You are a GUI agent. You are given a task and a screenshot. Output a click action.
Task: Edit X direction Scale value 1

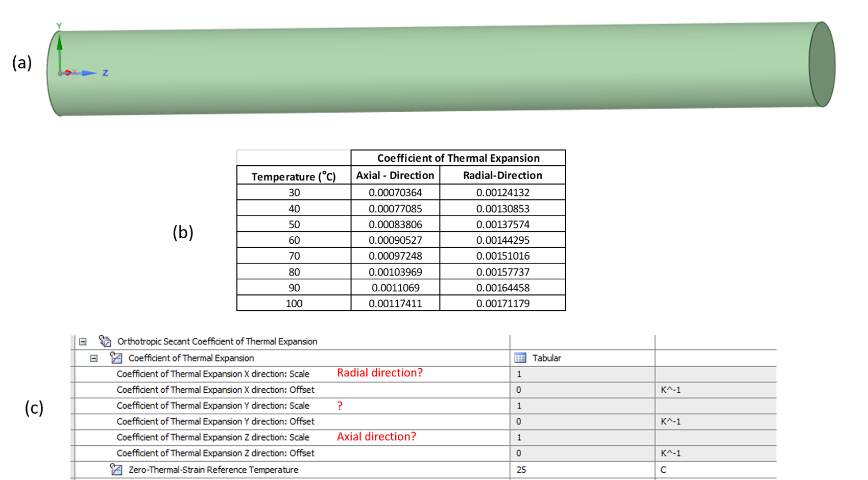(582, 374)
